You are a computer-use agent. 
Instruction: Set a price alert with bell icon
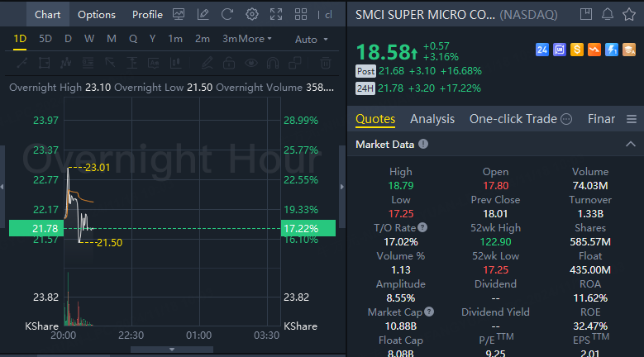pyautogui.click(x=608, y=15)
